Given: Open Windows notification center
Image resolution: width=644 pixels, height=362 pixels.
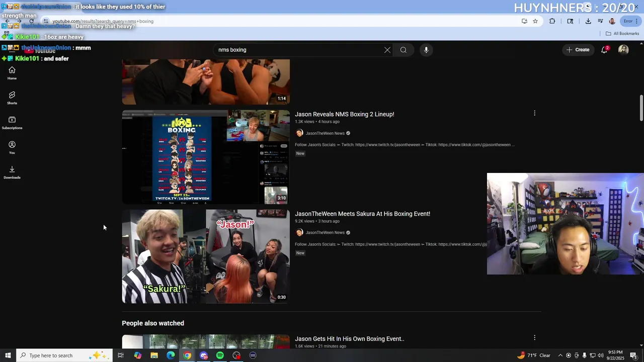Looking at the screenshot, I should coord(633,355).
